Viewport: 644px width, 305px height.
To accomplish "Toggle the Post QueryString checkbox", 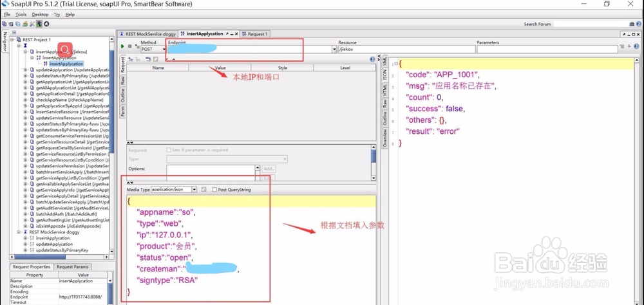I will point(214,190).
